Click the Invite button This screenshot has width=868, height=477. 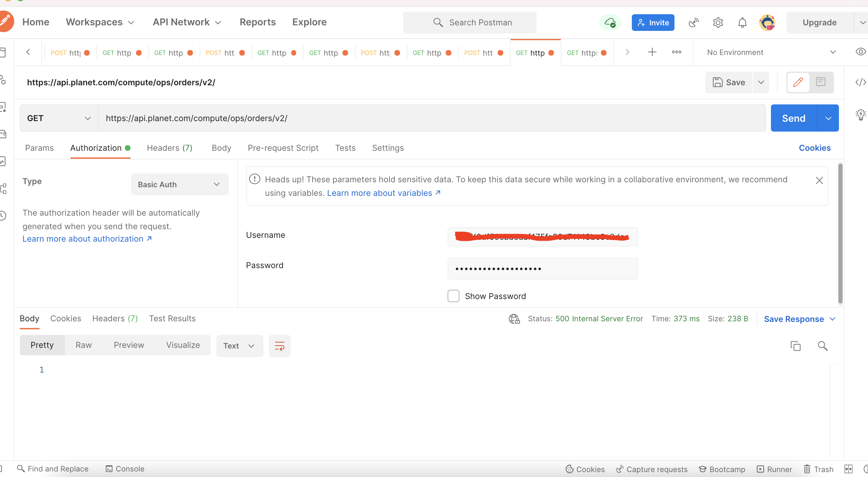pyautogui.click(x=653, y=23)
